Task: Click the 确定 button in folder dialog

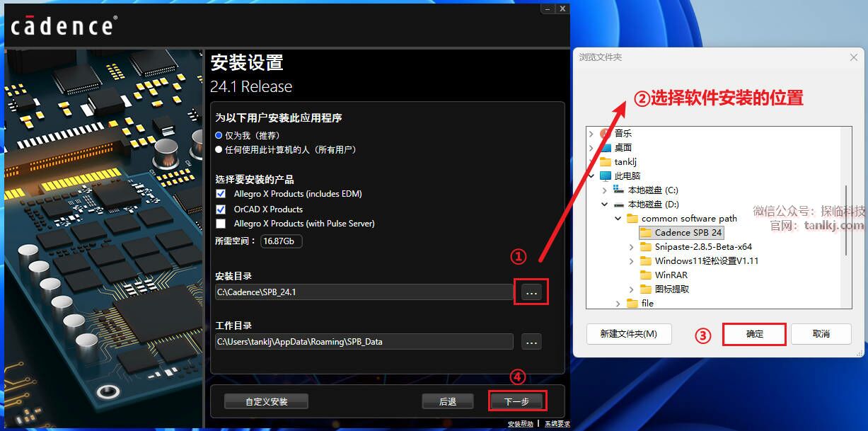Action: [755, 334]
